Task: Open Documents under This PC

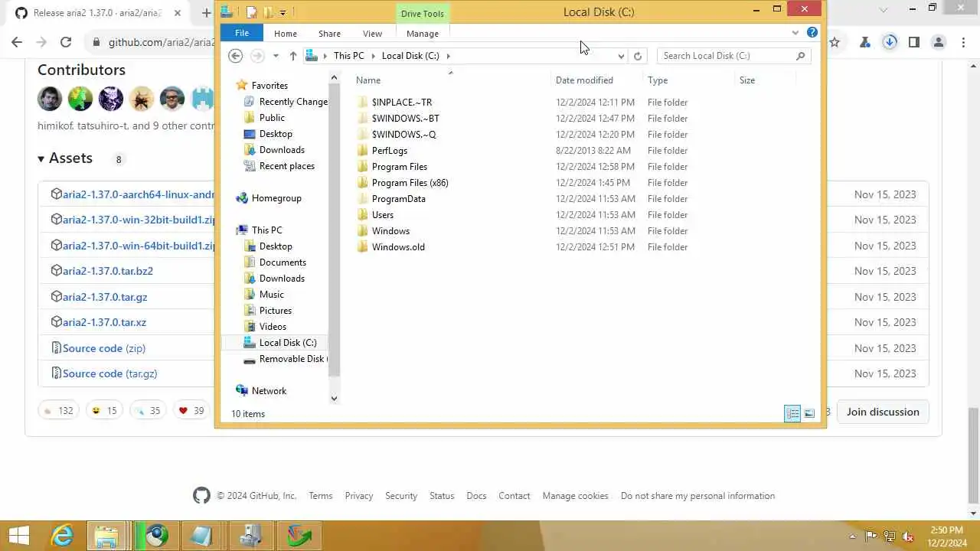Action: (283, 262)
